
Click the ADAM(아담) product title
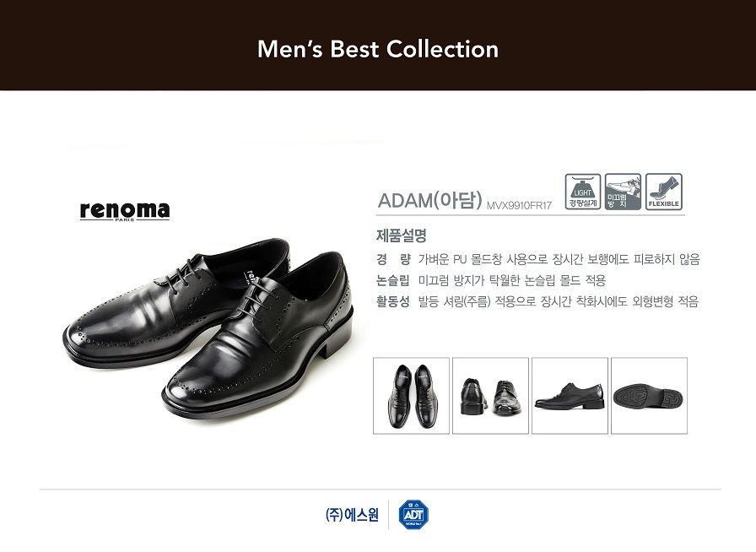pyautogui.click(x=430, y=200)
